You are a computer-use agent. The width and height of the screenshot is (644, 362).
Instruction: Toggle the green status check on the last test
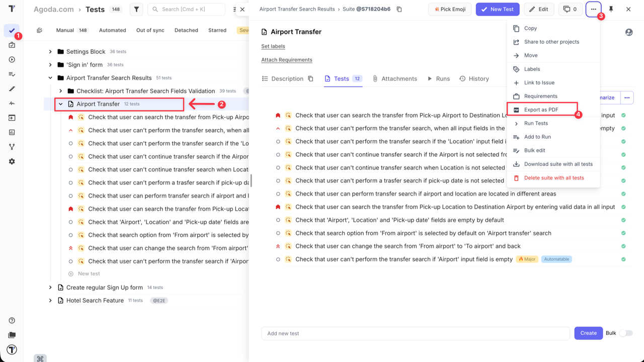click(623, 259)
